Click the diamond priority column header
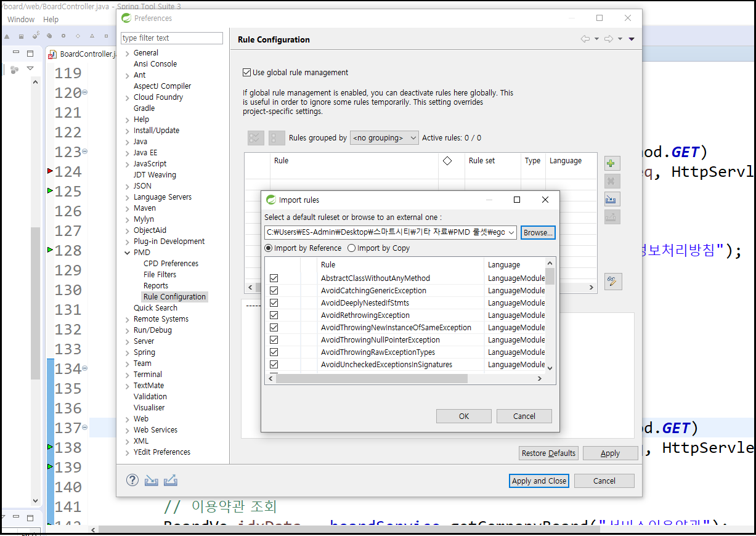Image resolution: width=756 pixels, height=536 pixels. click(x=447, y=160)
